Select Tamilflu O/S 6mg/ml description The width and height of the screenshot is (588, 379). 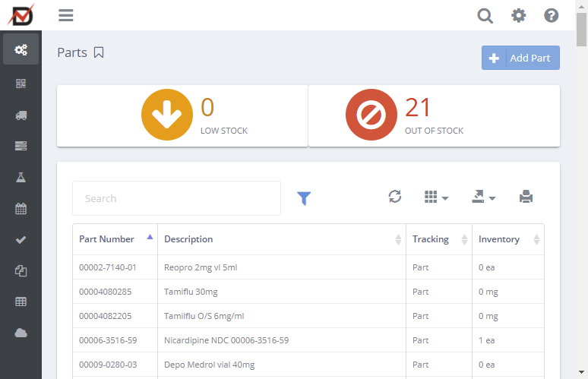204,316
